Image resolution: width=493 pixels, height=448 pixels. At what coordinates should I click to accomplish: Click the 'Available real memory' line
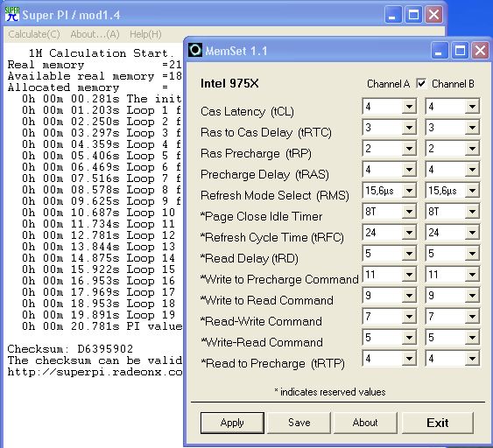pyautogui.click(x=95, y=76)
